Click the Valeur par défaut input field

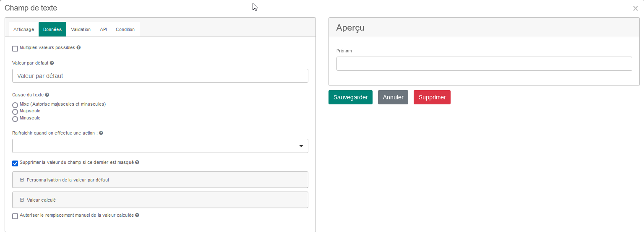click(160, 76)
